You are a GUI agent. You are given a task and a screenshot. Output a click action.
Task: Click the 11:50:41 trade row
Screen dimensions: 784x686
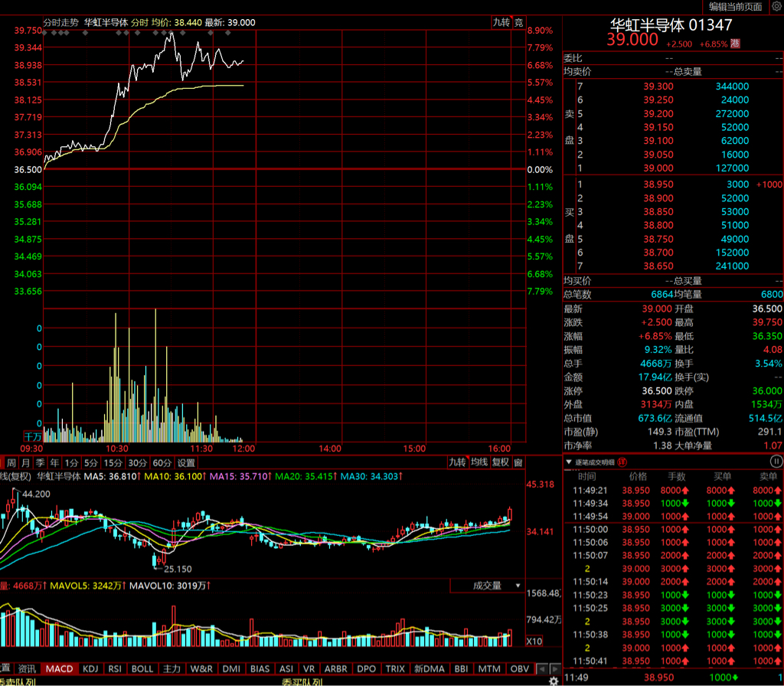pyautogui.click(x=673, y=661)
